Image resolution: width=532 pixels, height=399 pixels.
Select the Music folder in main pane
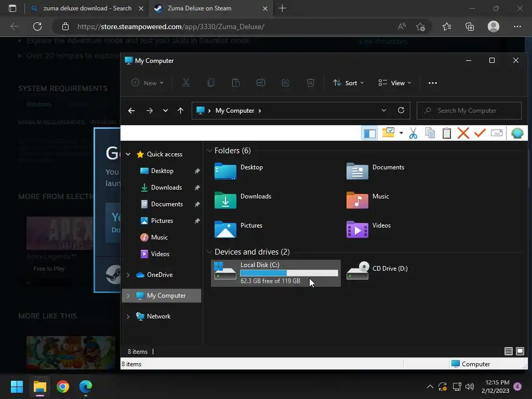click(368, 200)
